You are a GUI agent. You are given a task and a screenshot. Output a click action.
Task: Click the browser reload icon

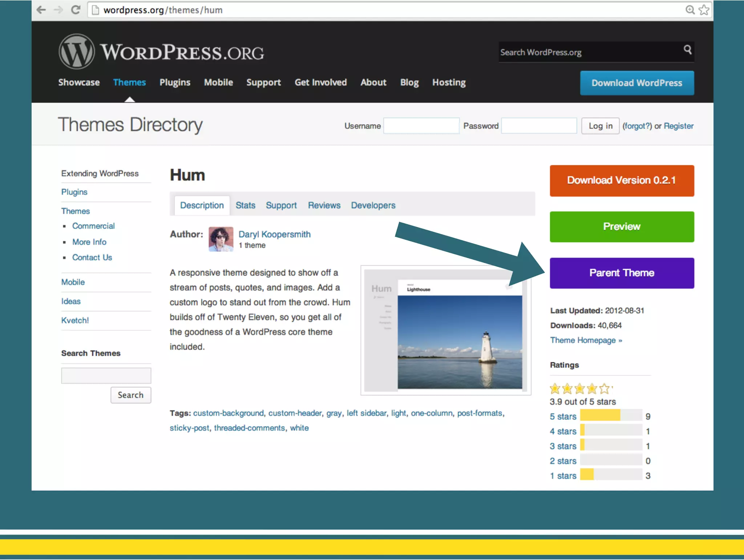click(76, 10)
